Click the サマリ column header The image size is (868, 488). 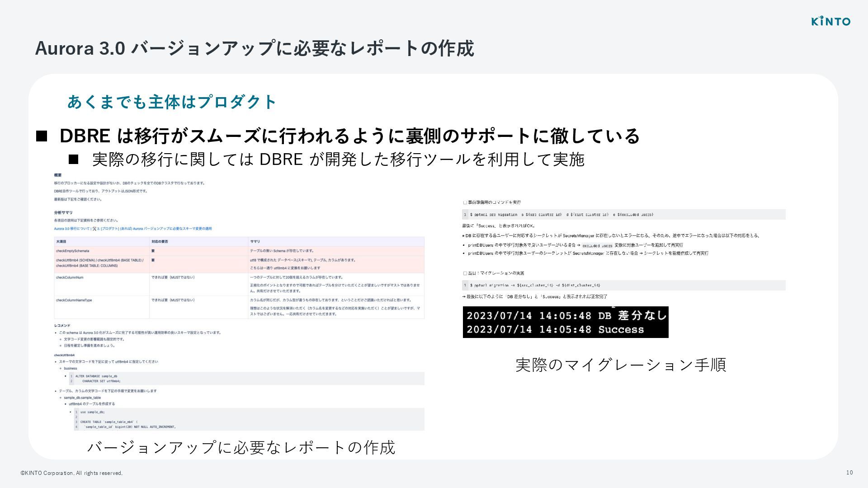[x=336, y=242]
